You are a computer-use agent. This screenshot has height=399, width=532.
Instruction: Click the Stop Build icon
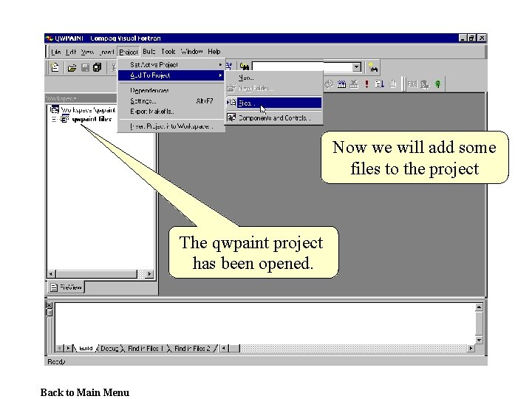pos(354,83)
